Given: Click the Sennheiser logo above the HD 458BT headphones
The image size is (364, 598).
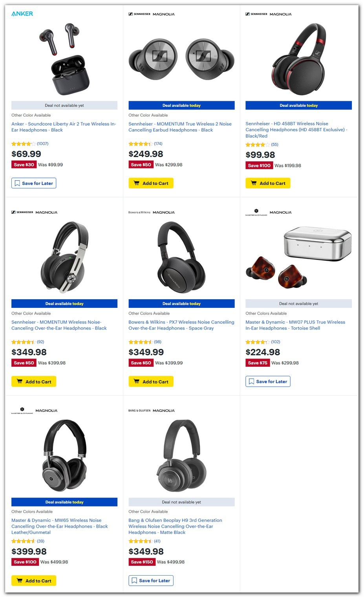Looking at the screenshot, I should click(256, 14).
